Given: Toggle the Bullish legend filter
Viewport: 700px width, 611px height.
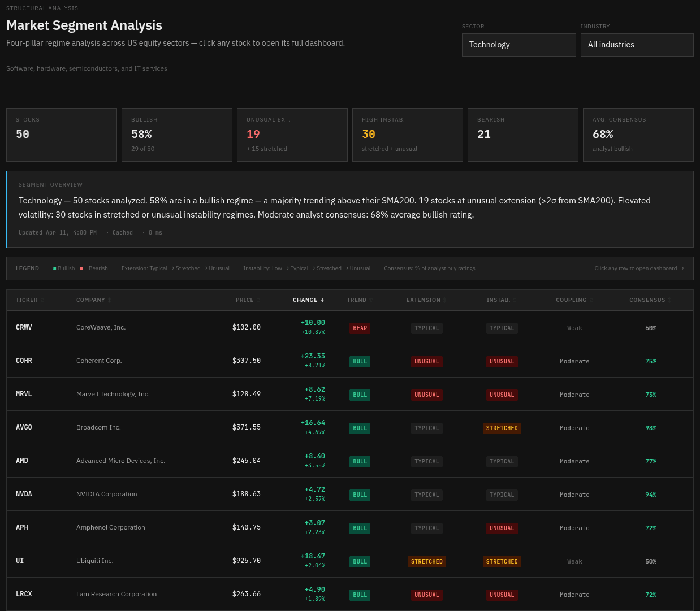Looking at the screenshot, I should [64, 268].
